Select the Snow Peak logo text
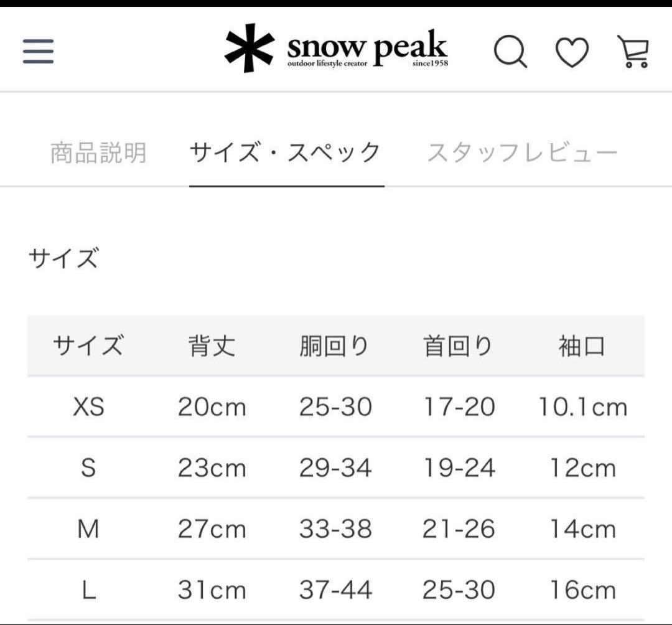The image size is (672, 625). 367,44
